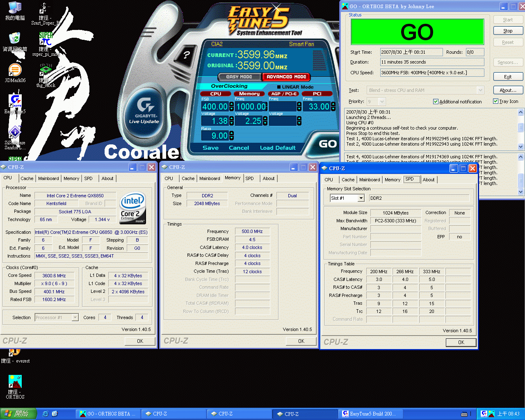Select the Memory tab in right CPU-Z window
The image size is (525, 420).
click(393, 180)
